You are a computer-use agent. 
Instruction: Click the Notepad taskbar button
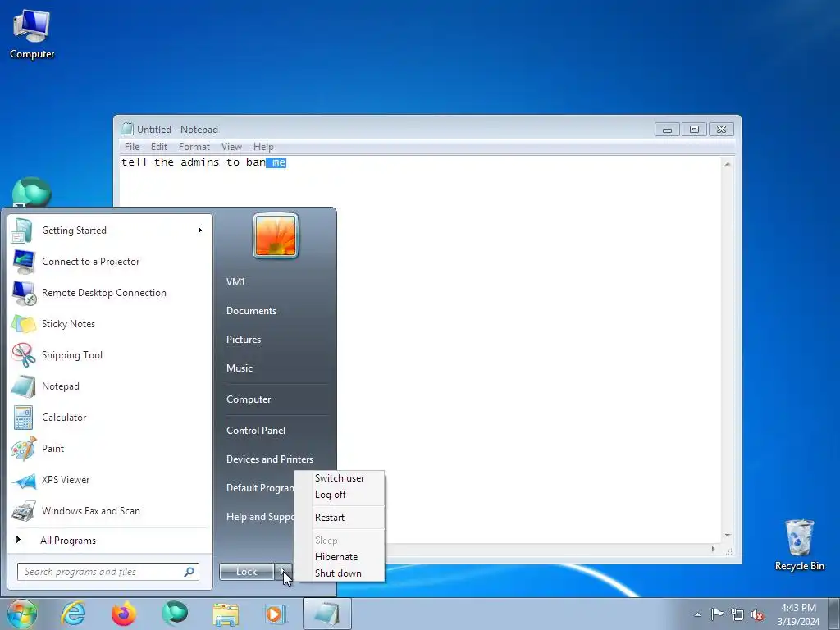tap(326, 614)
